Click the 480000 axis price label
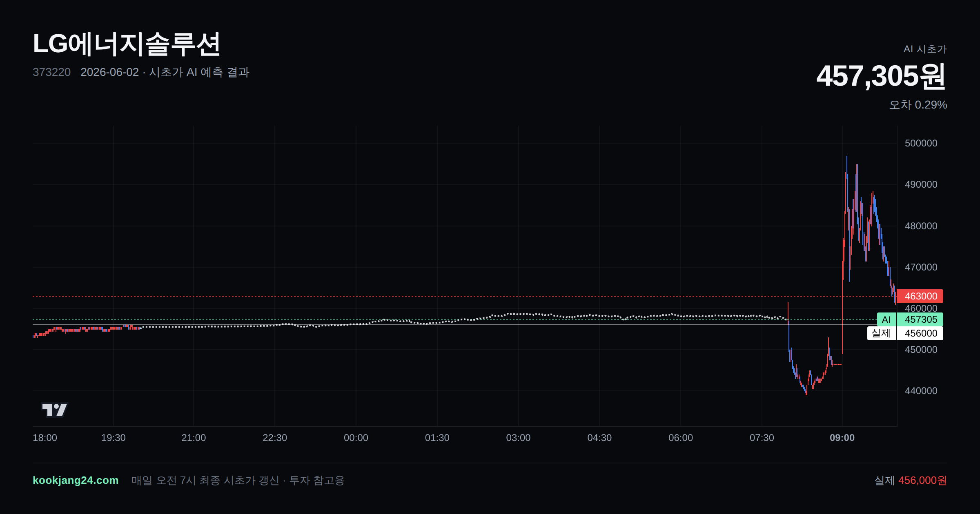Image resolution: width=980 pixels, height=514 pixels. 921,226
